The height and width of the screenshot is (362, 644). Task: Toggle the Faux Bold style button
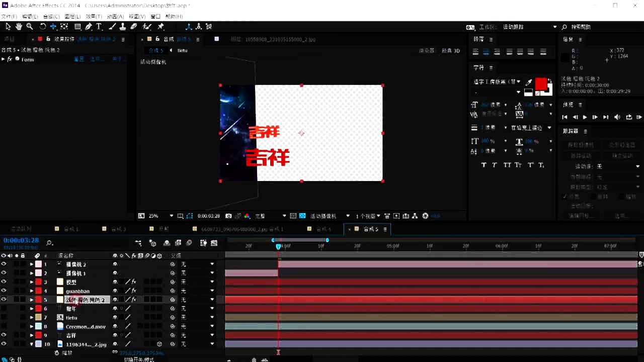pos(484,165)
